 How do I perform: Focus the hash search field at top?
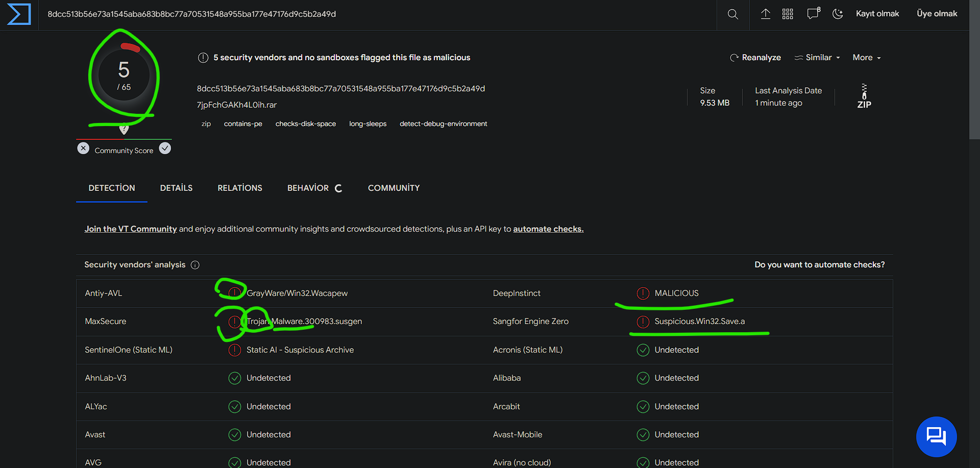(x=378, y=14)
